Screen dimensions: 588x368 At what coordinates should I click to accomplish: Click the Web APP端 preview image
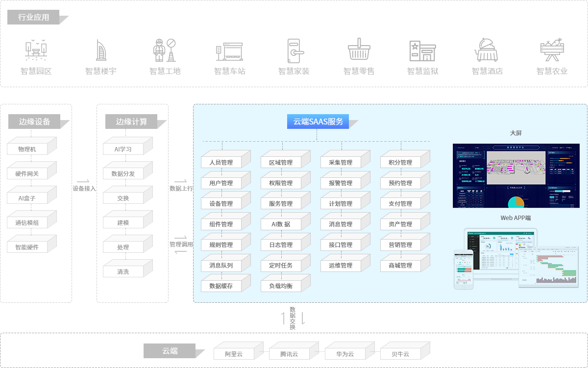516,259
